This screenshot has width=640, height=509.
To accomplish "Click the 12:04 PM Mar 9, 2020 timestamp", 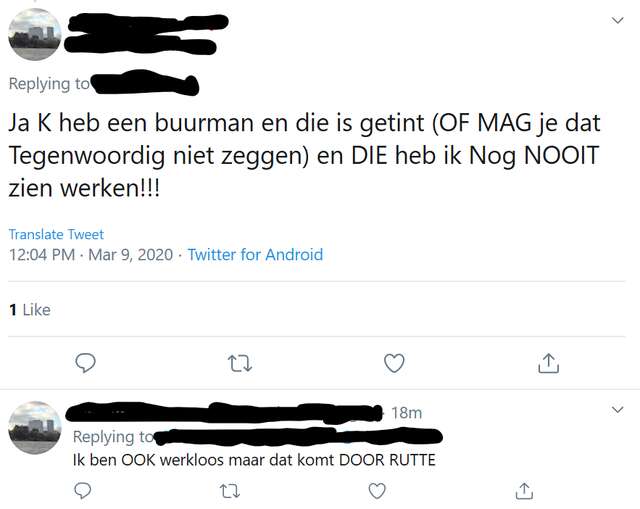I will (x=91, y=255).
